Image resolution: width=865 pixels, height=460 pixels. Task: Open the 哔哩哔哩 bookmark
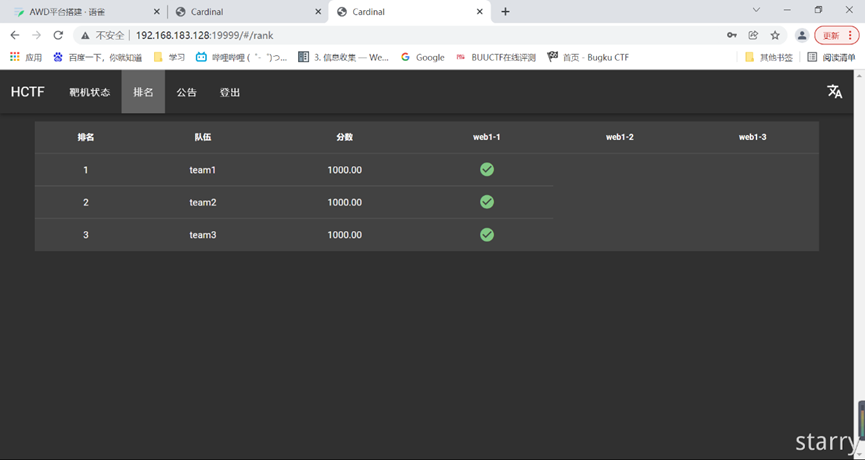click(242, 57)
